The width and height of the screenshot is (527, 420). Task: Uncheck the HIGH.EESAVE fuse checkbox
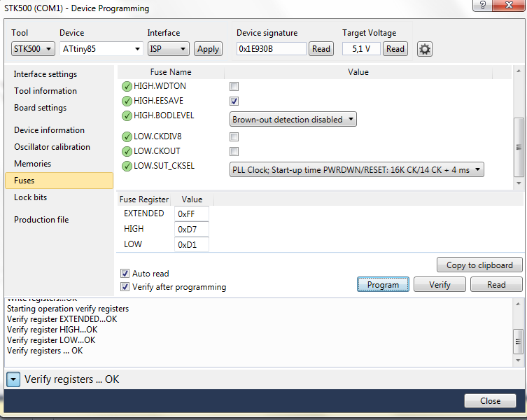point(234,101)
